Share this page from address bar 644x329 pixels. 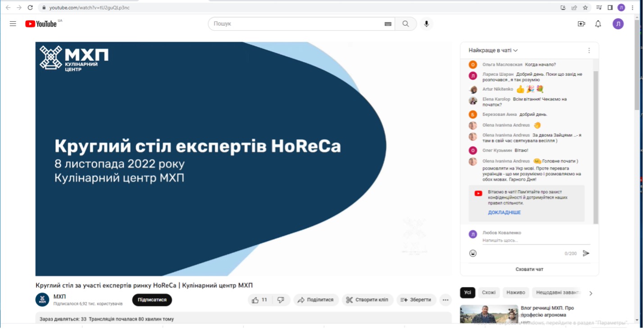tap(574, 7)
